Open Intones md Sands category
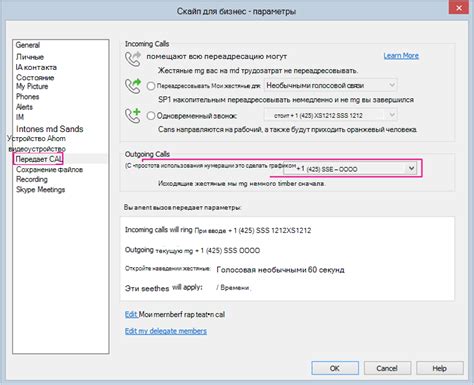474x385 pixels. 49,129
